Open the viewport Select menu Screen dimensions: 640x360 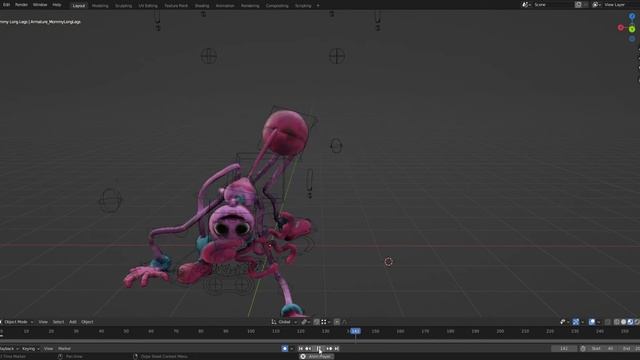(58, 322)
